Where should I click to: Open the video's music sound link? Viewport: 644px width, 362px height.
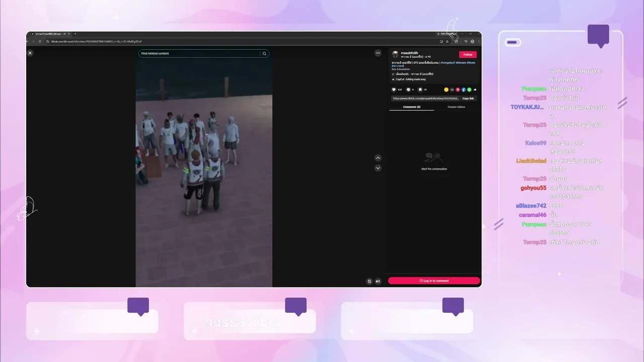[x=413, y=74]
